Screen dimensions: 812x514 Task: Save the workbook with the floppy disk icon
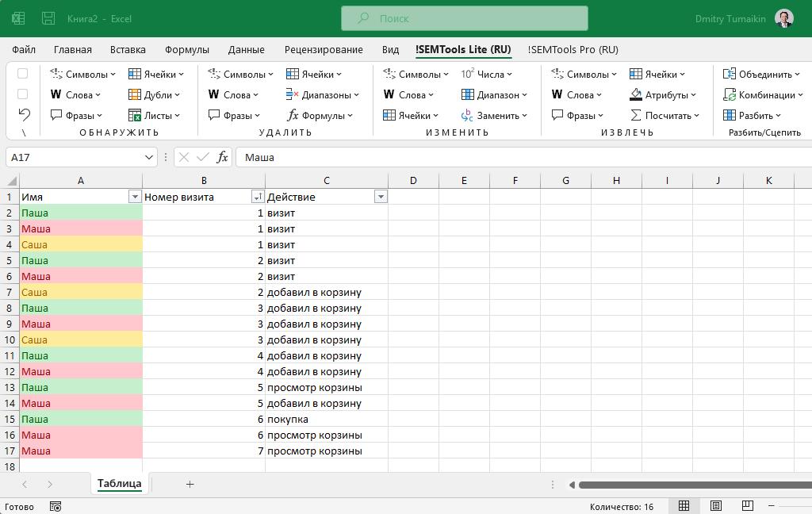[x=48, y=19]
